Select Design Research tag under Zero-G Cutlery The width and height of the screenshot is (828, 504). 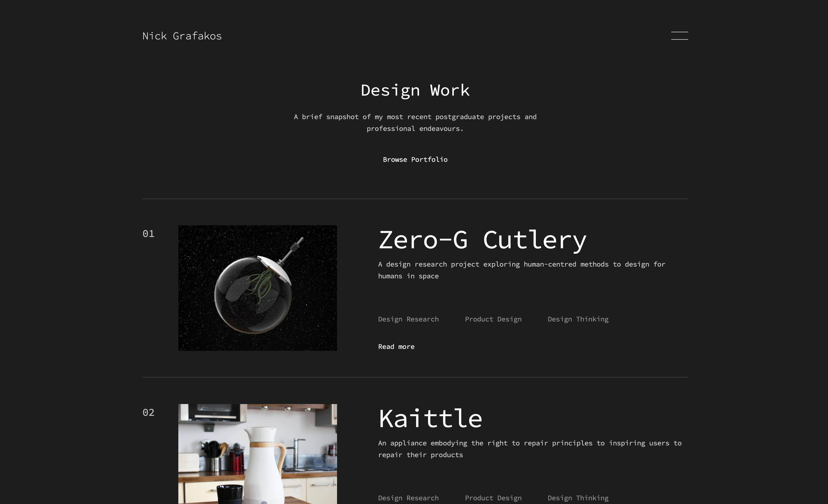coord(408,319)
